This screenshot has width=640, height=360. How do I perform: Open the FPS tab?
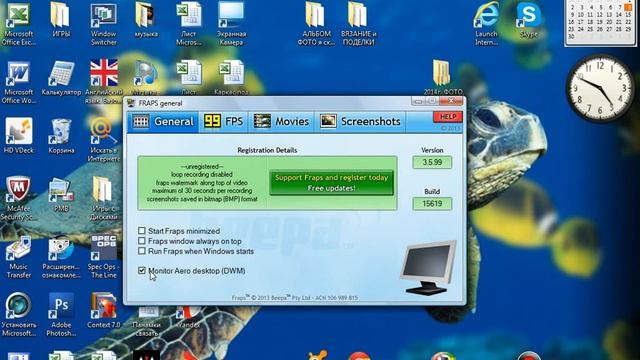click(223, 122)
